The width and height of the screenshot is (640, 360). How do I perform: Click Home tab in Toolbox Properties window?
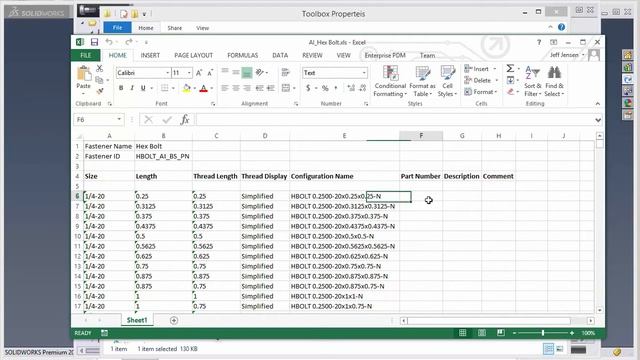146,28
